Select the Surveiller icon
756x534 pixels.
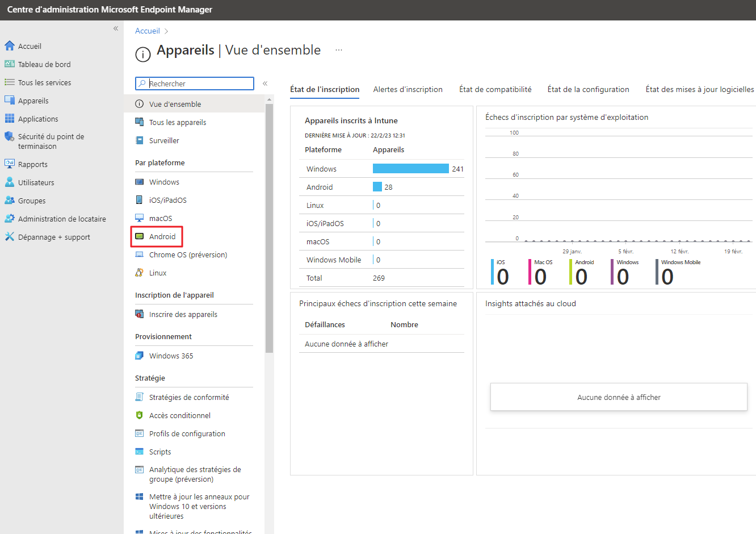pyautogui.click(x=139, y=140)
